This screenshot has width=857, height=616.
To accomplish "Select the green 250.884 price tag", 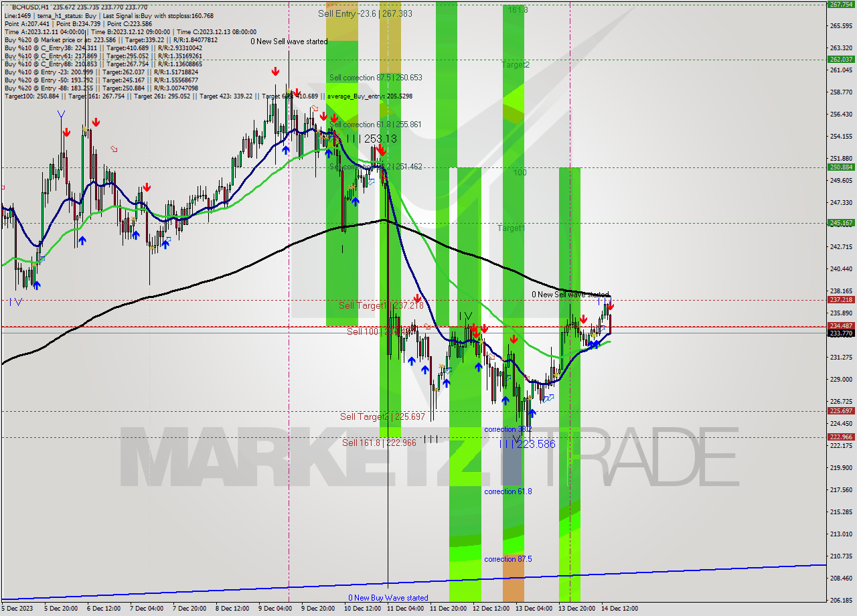I will (841, 167).
